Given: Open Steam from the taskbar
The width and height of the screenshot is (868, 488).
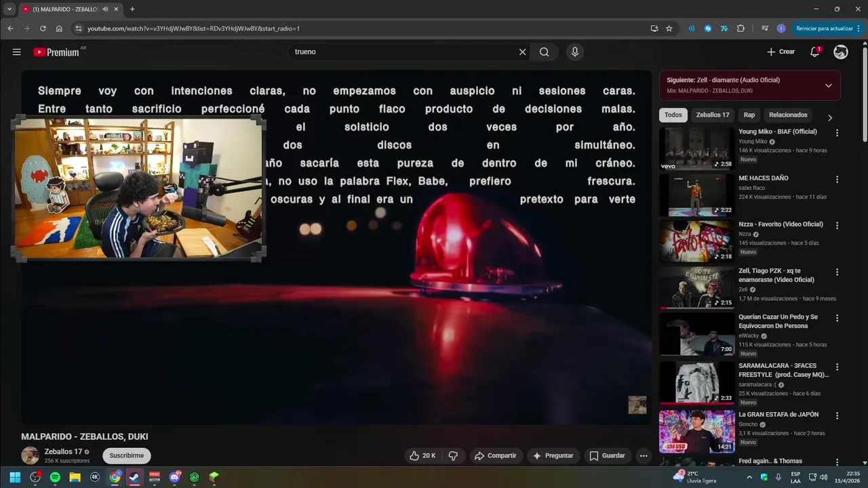Looking at the screenshot, I should tap(135, 477).
